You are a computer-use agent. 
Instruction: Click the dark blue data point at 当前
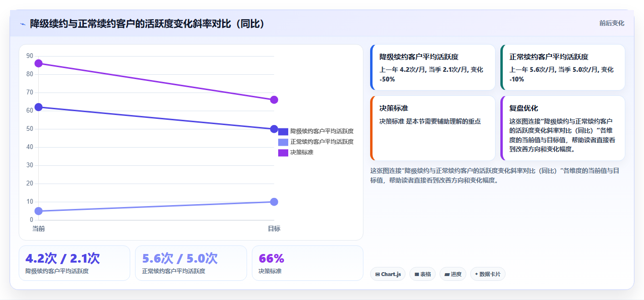[x=39, y=107]
